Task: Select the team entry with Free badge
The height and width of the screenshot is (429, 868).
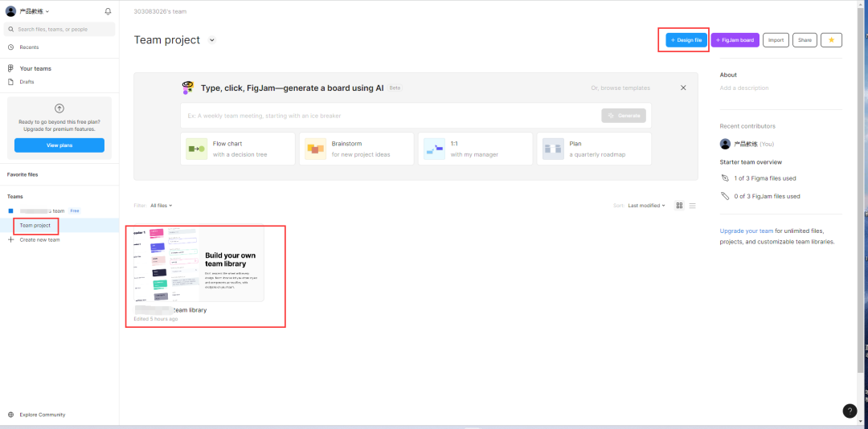Action: pyautogui.click(x=59, y=211)
